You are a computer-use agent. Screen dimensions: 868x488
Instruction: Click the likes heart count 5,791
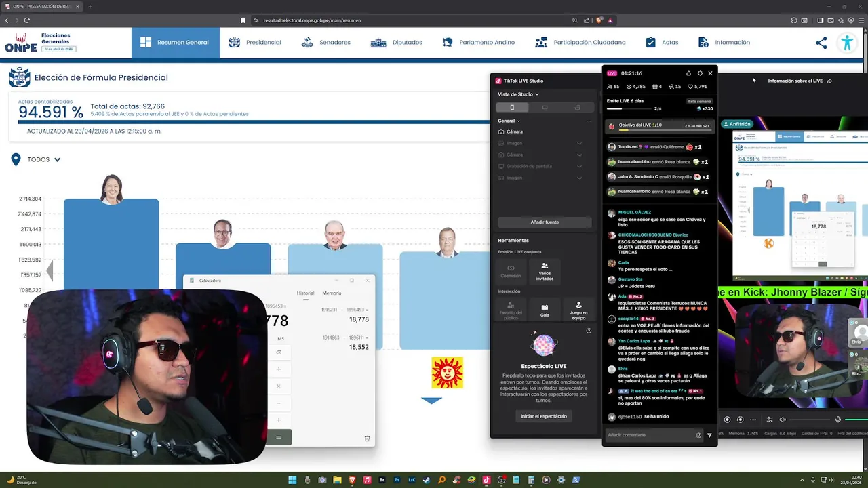coord(697,87)
